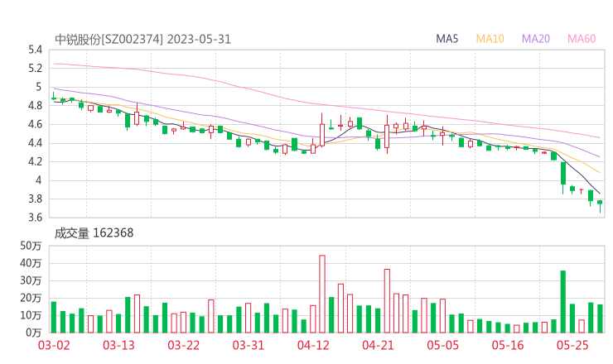Click the 04-12 date label
Image resolution: width=613 pixels, height=364 pixels.
point(313,345)
